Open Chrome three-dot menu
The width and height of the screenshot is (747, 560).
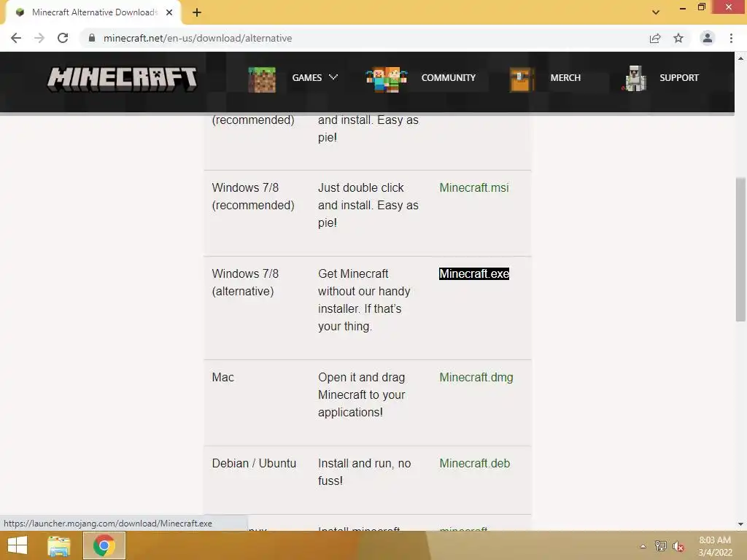click(731, 38)
